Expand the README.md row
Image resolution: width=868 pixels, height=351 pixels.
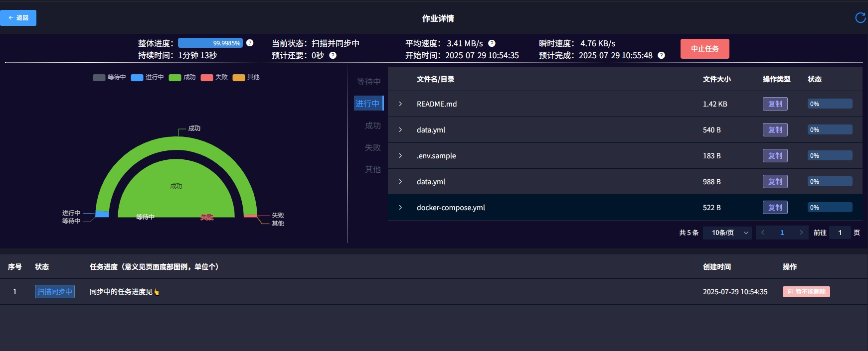point(400,104)
